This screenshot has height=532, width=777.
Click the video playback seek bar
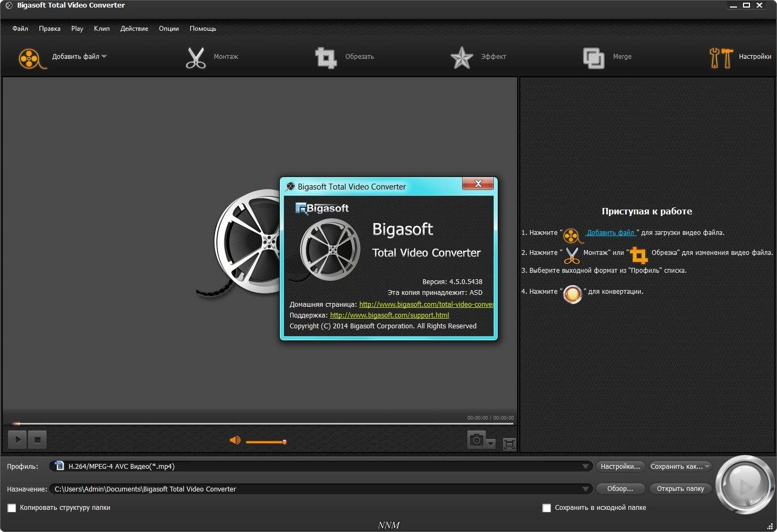263,423
